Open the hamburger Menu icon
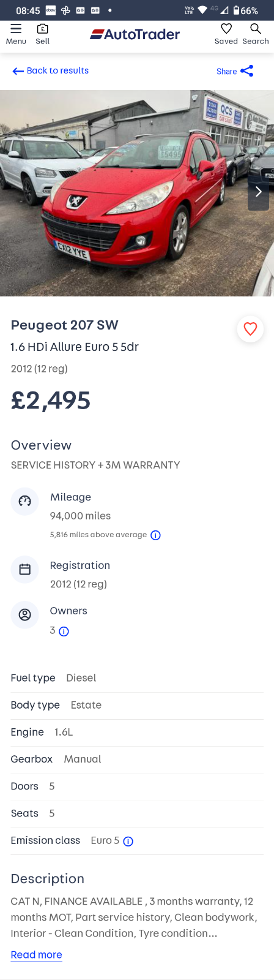 [16, 29]
